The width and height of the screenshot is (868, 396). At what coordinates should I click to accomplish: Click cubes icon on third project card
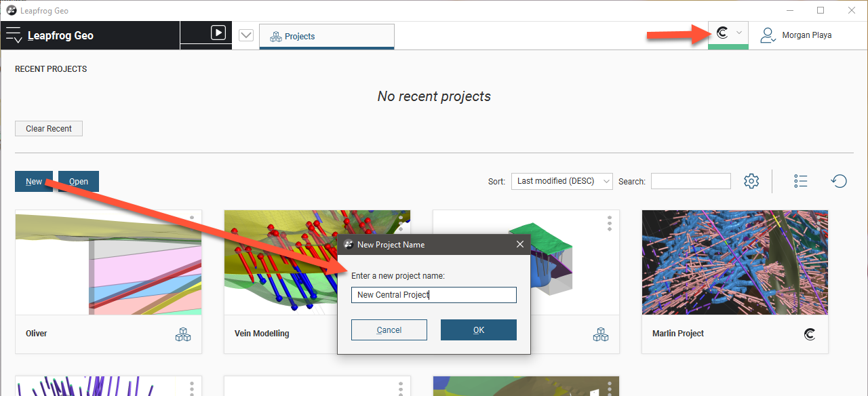pyautogui.click(x=601, y=334)
